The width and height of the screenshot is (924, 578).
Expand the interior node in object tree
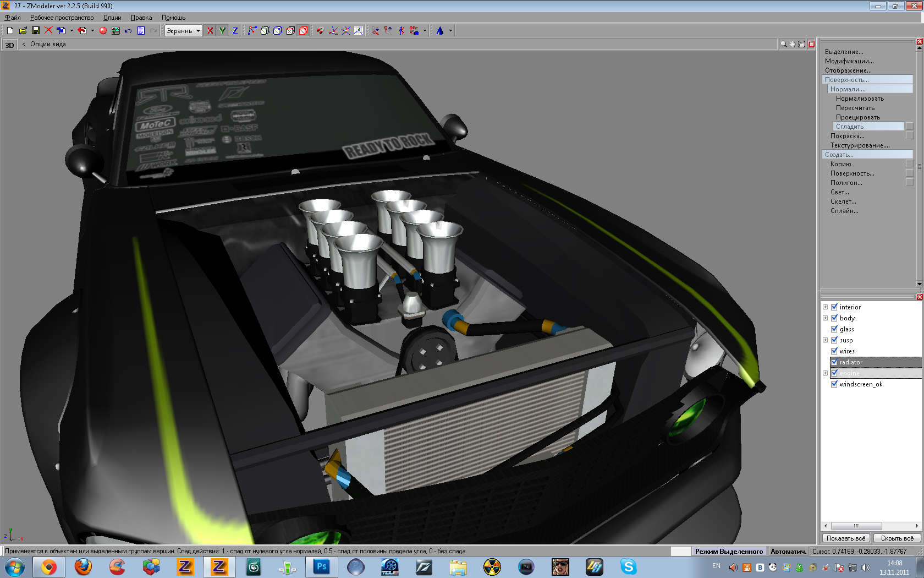825,307
